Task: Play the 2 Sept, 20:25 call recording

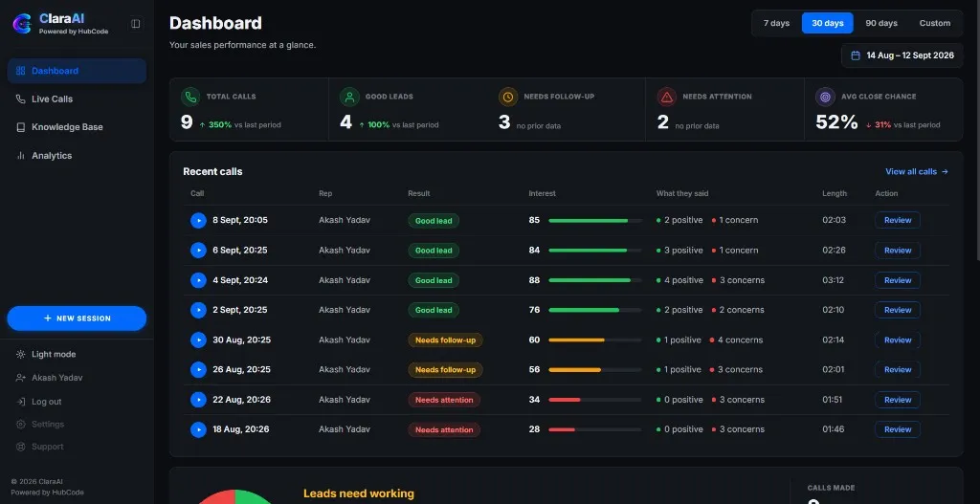Action: 198,310
